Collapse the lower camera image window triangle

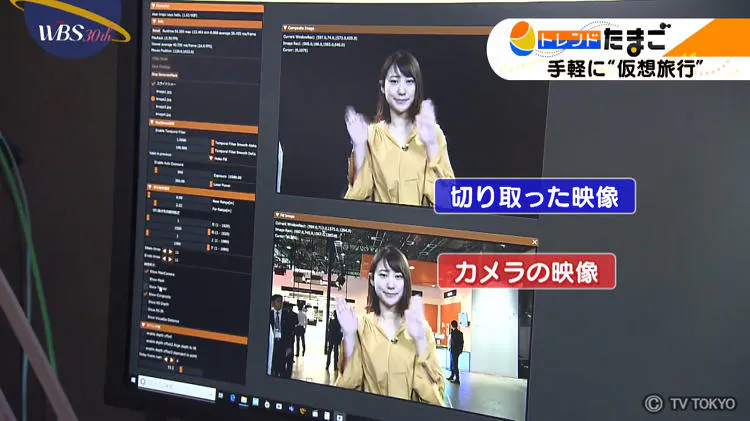(277, 215)
